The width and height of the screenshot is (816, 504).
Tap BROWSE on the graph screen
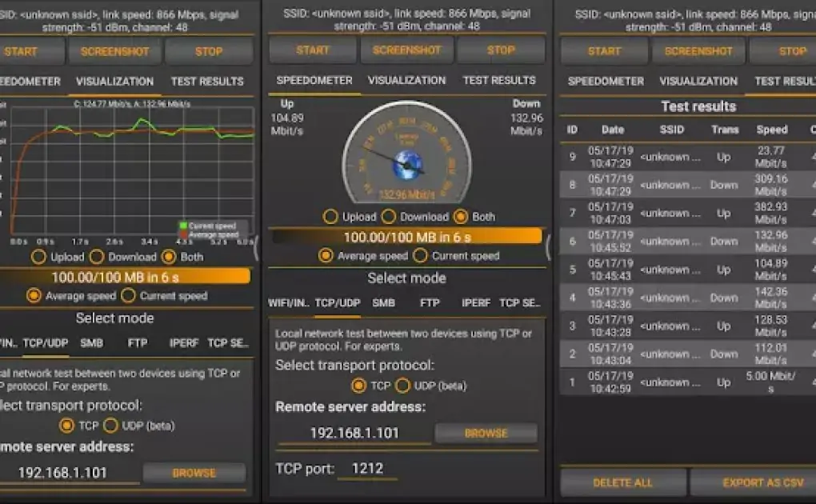[194, 473]
